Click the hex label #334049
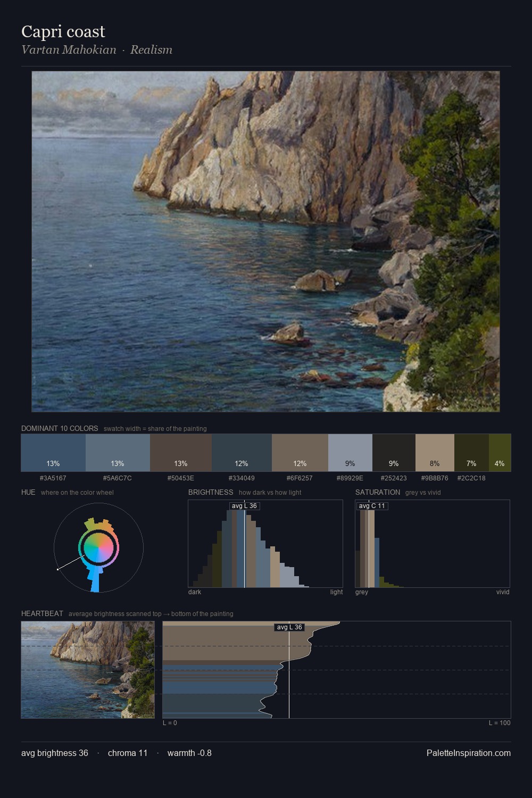532x798 pixels. click(242, 478)
